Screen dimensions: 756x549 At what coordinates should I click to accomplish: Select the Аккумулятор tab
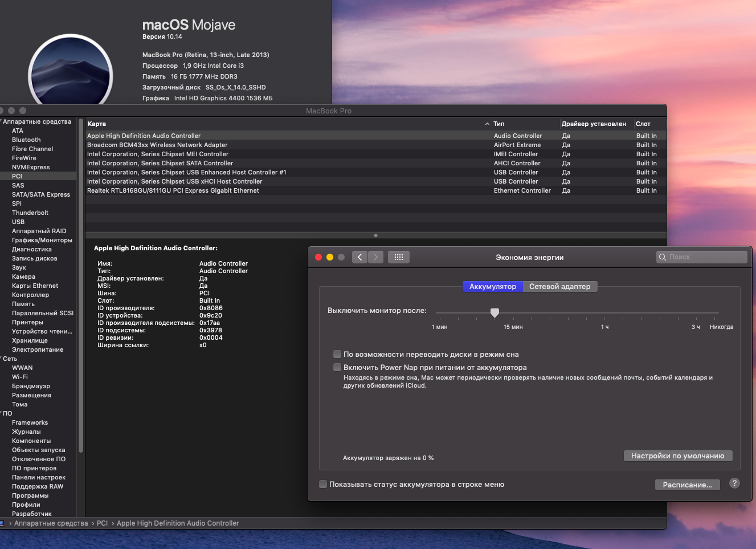coord(492,286)
